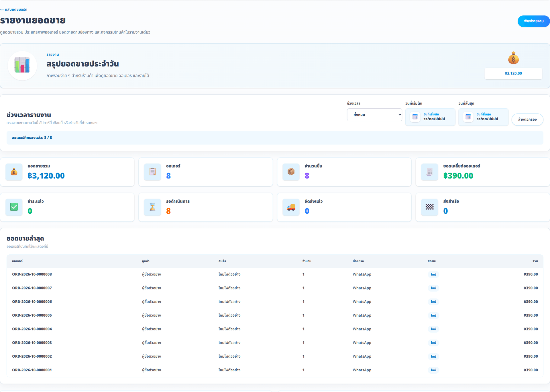
Task: Click the bar chart report icon
Action: [x=22, y=65]
